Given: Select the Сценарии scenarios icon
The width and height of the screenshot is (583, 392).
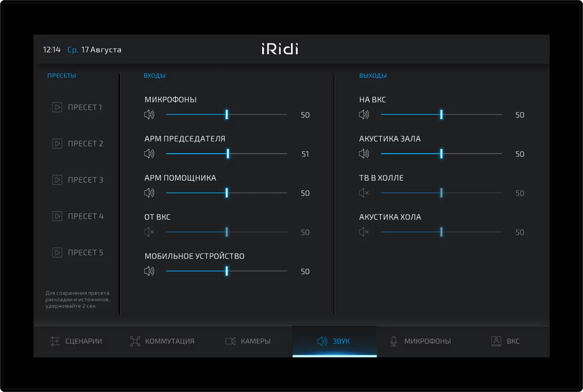Looking at the screenshot, I should (x=55, y=341).
